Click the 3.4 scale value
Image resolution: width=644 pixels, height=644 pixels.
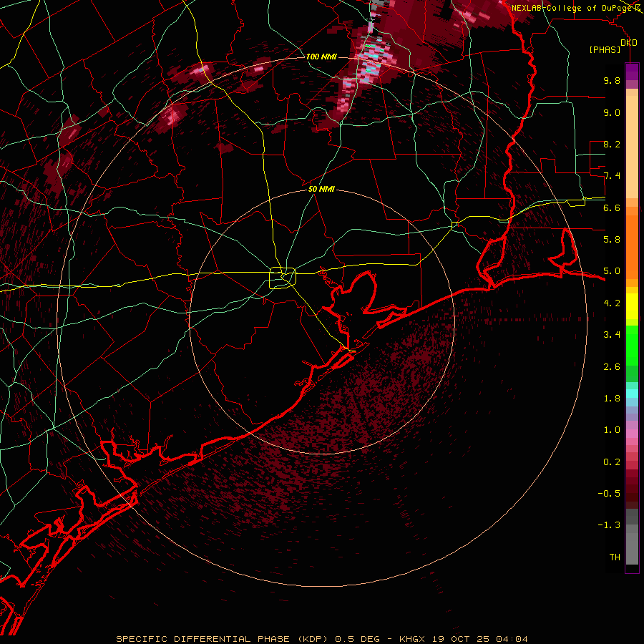point(612,335)
